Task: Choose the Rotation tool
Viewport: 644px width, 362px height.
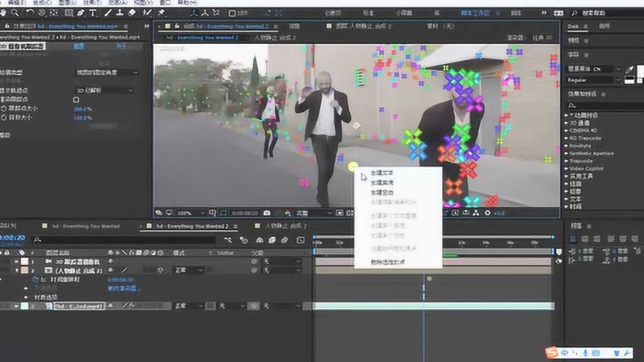Action: 30,13
